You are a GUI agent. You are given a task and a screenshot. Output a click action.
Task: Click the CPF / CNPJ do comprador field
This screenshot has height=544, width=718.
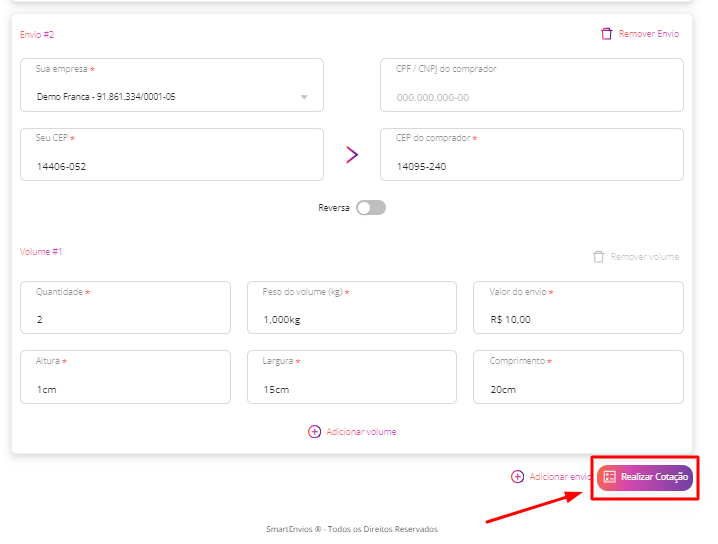(532, 85)
